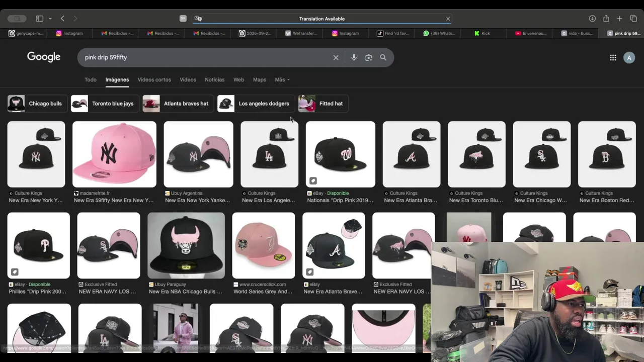Click the translate icon in address bar
This screenshot has height=362, width=644.
[x=198, y=19]
